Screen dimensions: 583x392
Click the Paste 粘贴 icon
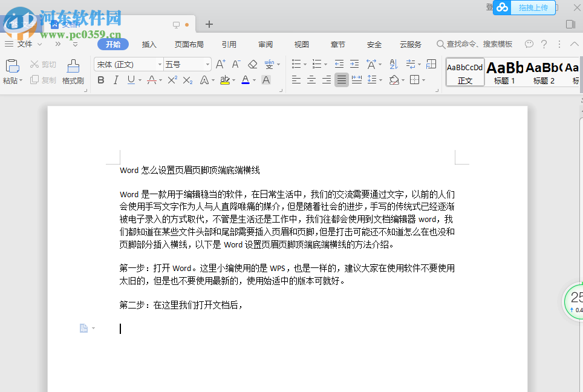point(12,70)
